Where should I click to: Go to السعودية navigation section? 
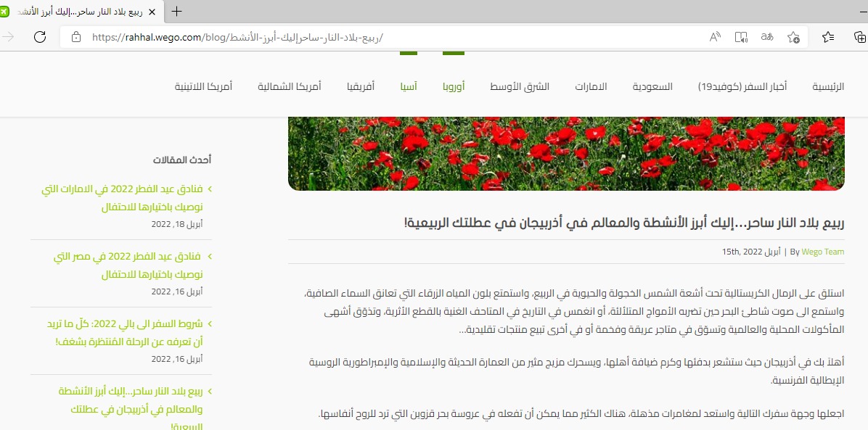pyautogui.click(x=652, y=86)
